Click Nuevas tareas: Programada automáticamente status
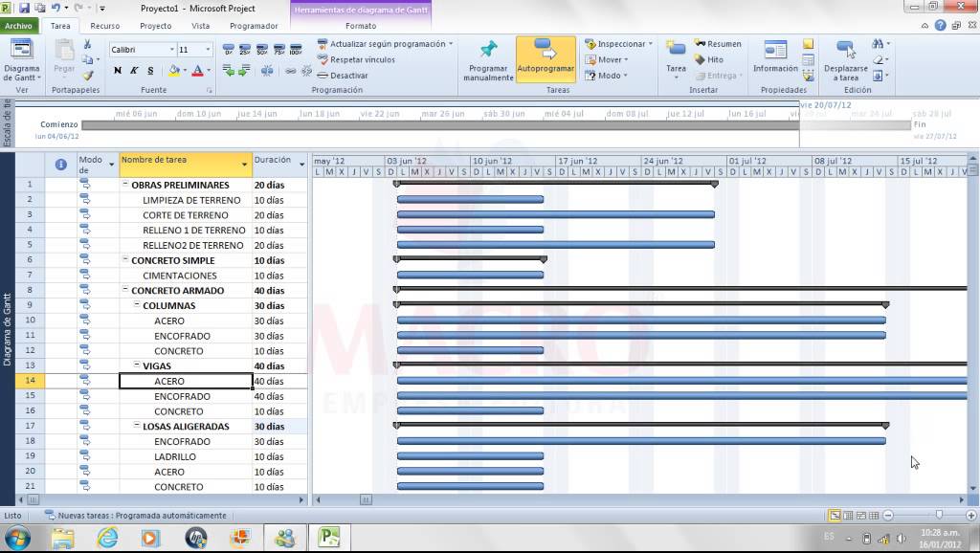Image resolution: width=980 pixels, height=553 pixels. click(136, 516)
